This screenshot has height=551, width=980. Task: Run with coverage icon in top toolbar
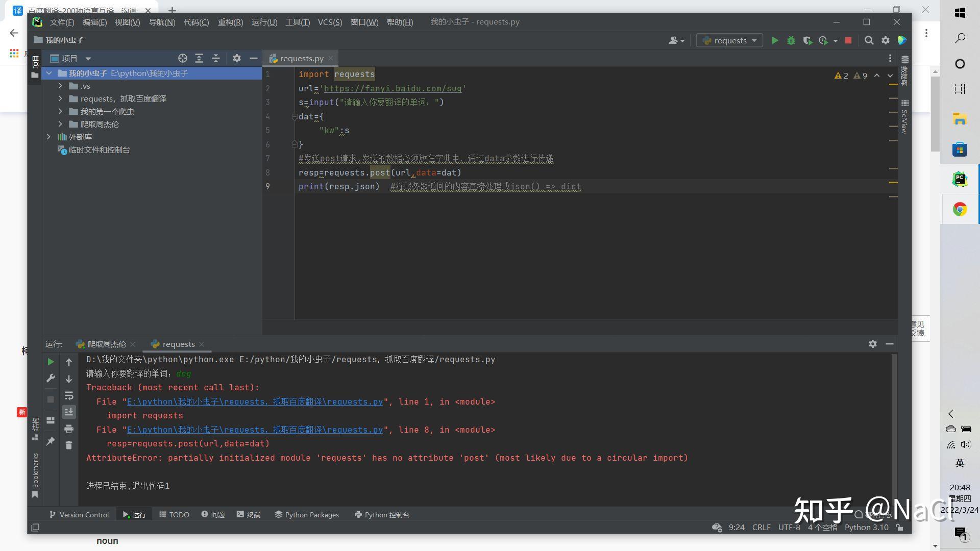tap(807, 40)
